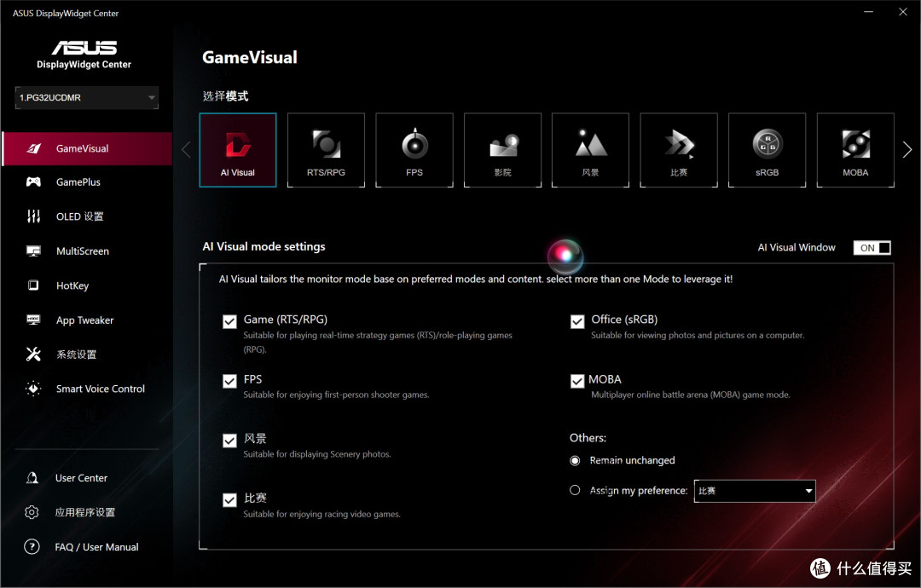Select the RTS/RPG mode tile
Image resolution: width=921 pixels, height=588 pixels.
coord(326,150)
